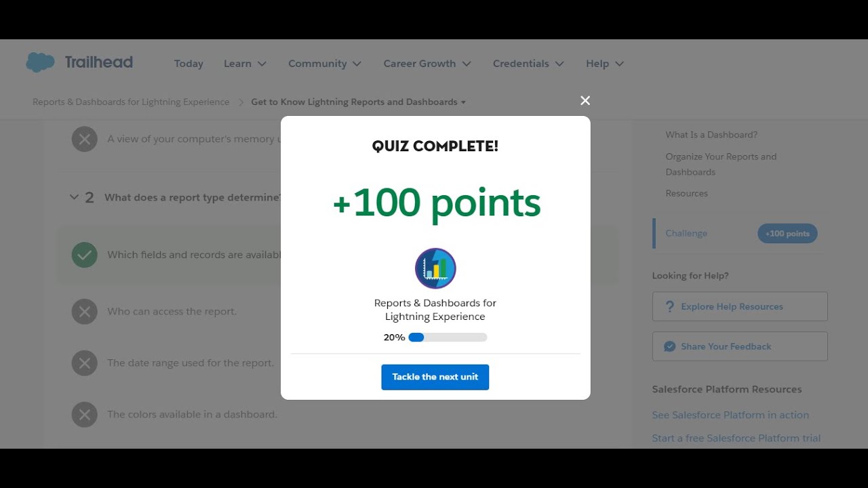
Task: Jump to the Resources section link
Action: tap(686, 193)
